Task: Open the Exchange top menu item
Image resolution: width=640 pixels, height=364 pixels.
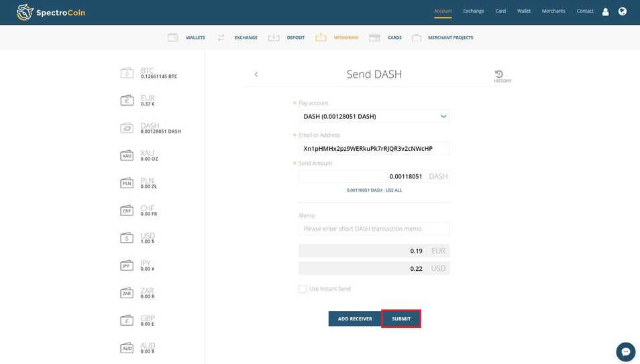Action: click(x=474, y=11)
